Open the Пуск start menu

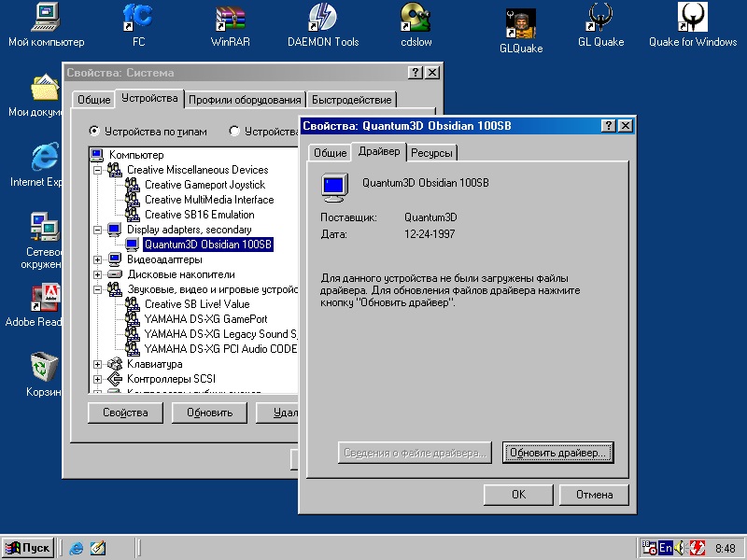click(x=28, y=548)
